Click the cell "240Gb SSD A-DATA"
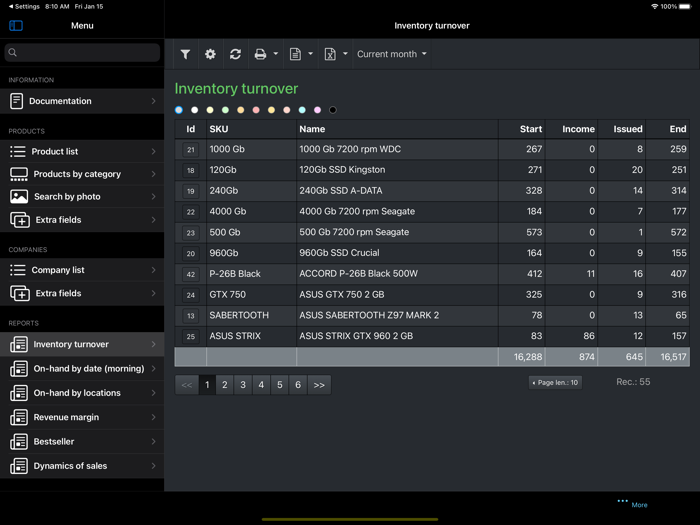This screenshot has height=525, width=700. pos(397,191)
